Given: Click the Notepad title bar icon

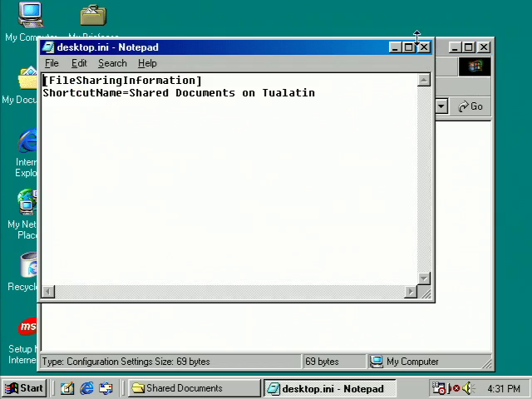Looking at the screenshot, I should click(x=48, y=47).
